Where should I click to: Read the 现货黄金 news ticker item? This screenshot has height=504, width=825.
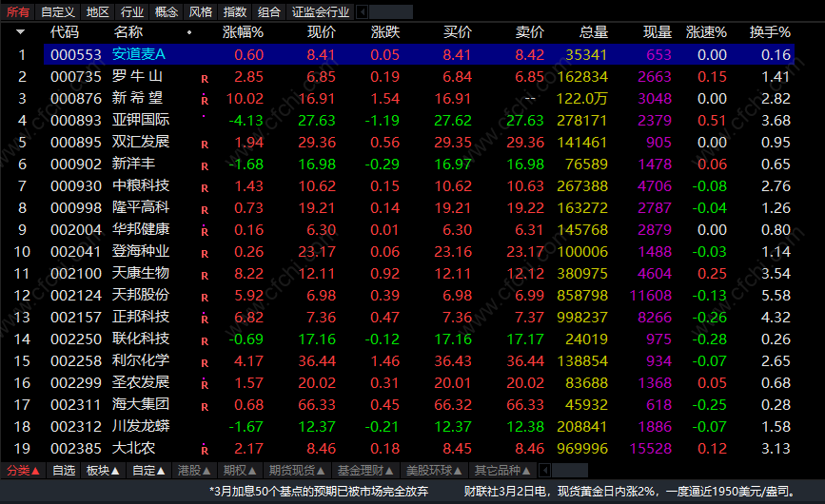pos(629,492)
